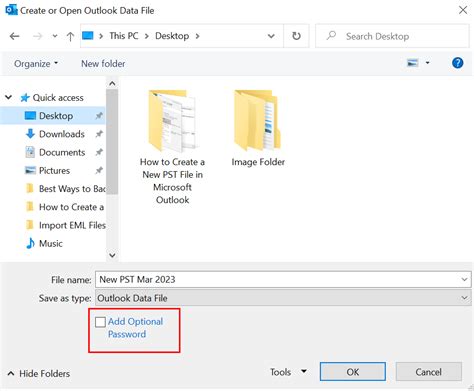
Task: Open the Help question mark icon
Action: coord(458,63)
